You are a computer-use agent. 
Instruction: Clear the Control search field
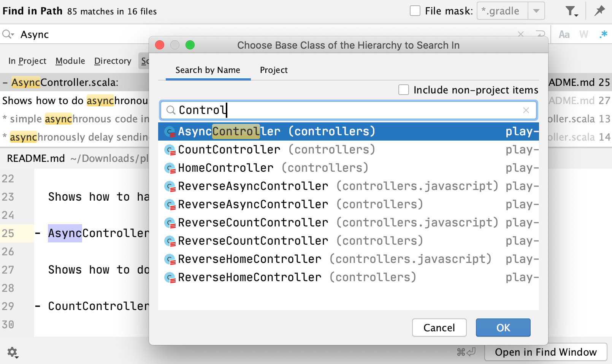click(x=526, y=110)
